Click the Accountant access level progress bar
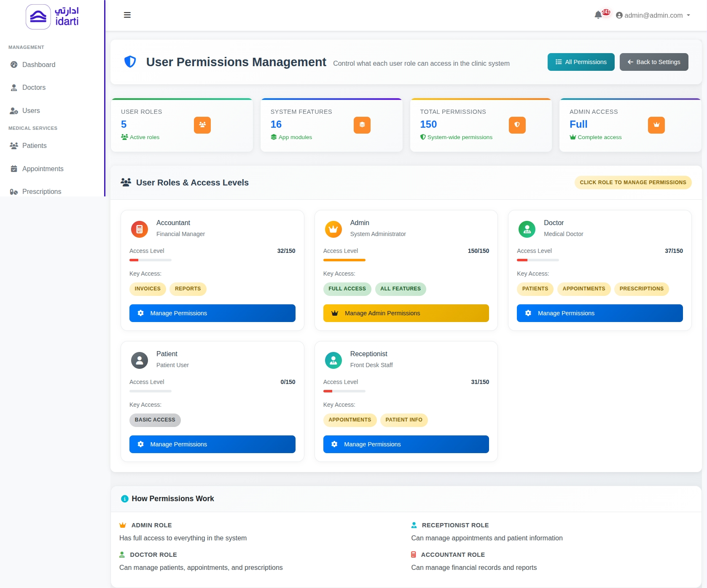The height and width of the screenshot is (588, 707). coord(150,260)
